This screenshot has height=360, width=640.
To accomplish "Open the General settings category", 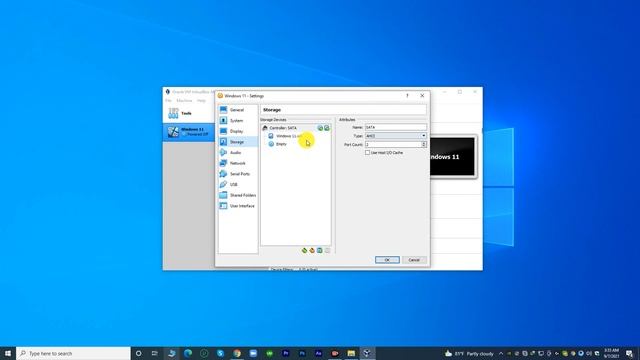I will (x=238, y=110).
